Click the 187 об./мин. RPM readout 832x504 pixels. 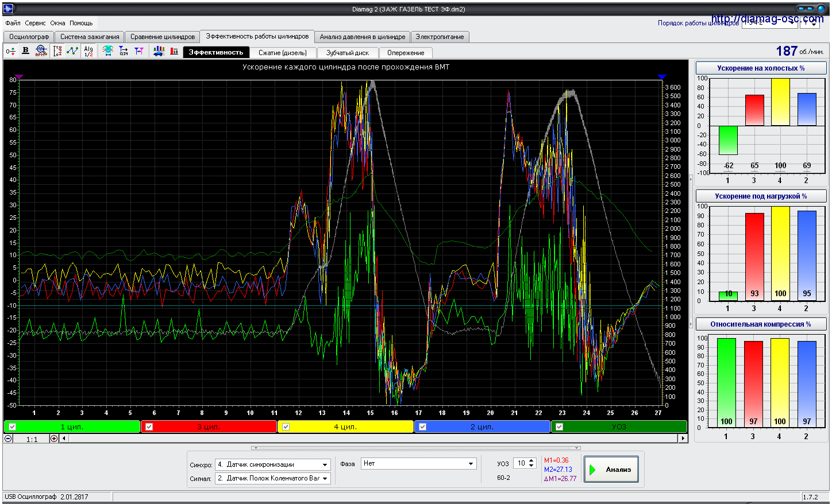click(x=800, y=51)
